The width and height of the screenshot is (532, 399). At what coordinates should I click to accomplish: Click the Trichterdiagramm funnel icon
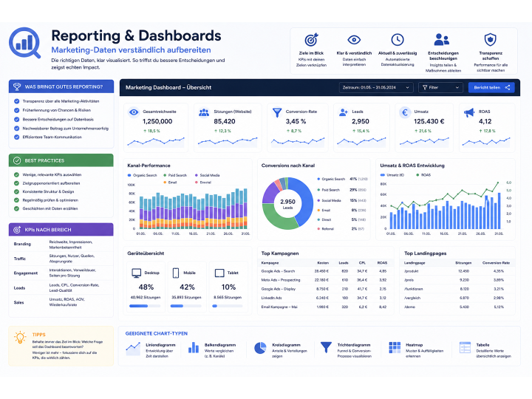pyautogui.click(x=326, y=347)
